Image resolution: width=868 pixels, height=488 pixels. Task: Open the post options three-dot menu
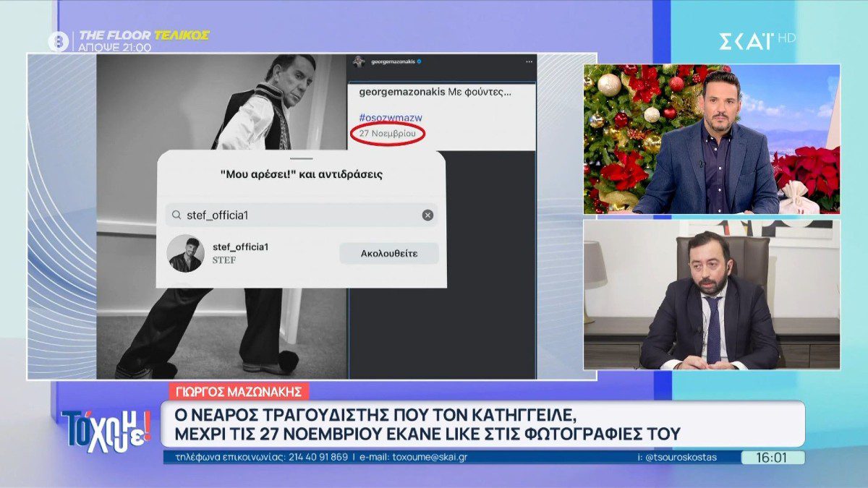529,61
